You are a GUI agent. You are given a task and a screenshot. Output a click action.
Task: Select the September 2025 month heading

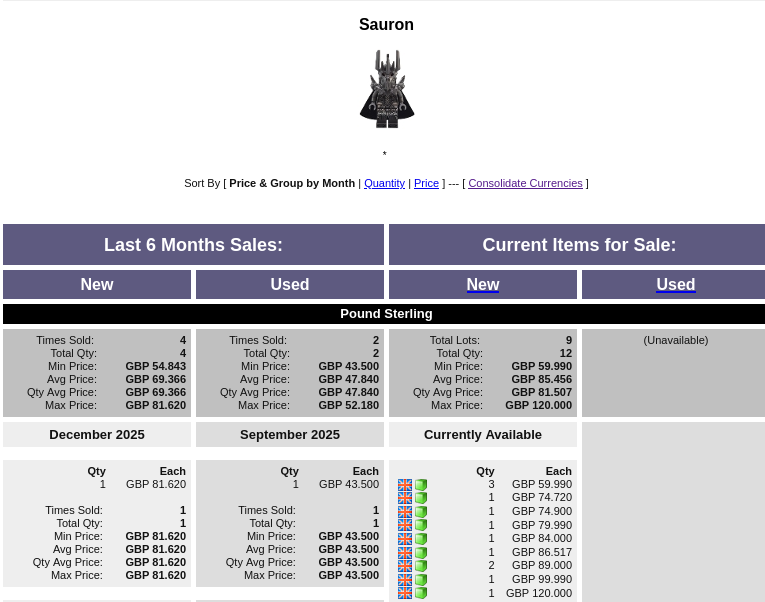290,435
